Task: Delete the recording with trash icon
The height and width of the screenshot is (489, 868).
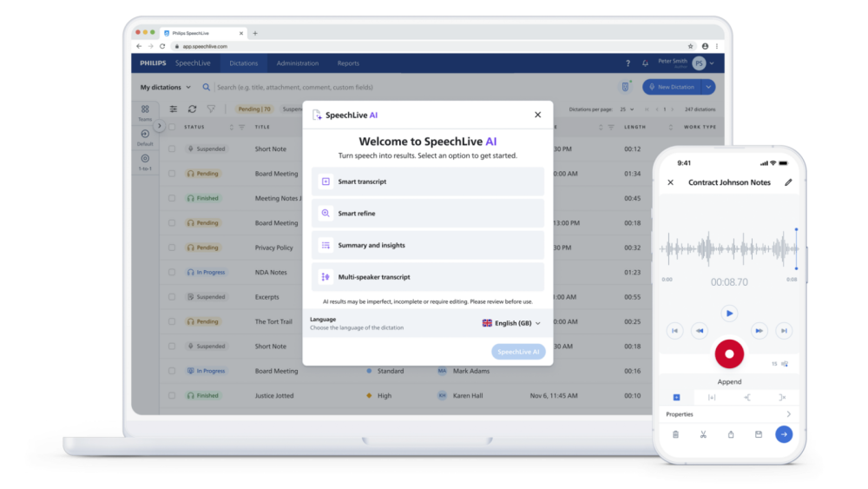Action: point(675,435)
